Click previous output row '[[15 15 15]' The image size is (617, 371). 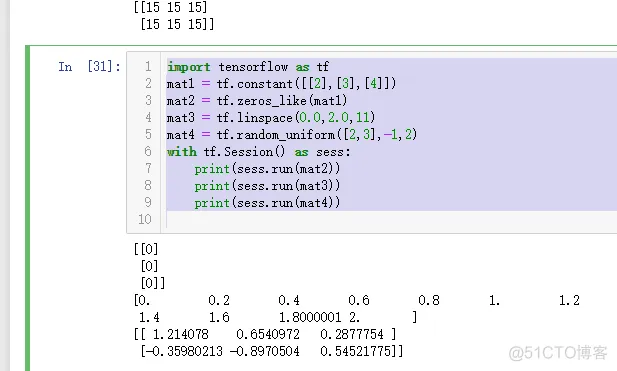point(170,7)
